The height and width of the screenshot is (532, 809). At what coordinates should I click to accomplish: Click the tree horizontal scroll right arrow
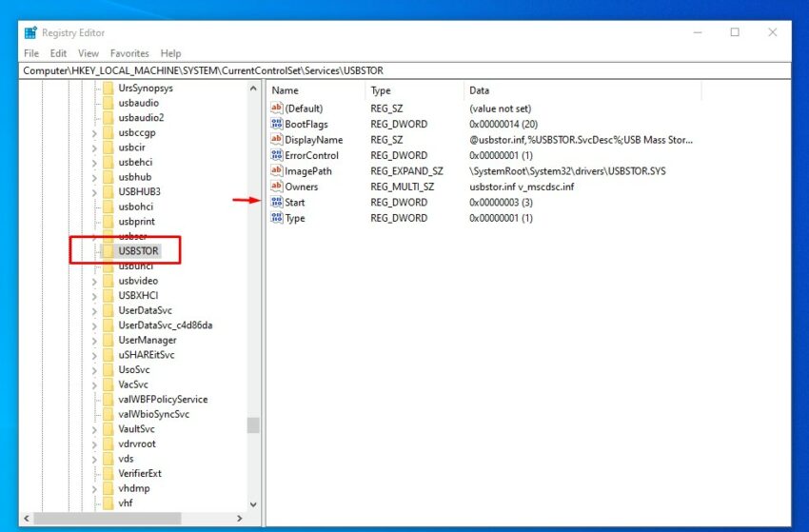pyautogui.click(x=240, y=518)
